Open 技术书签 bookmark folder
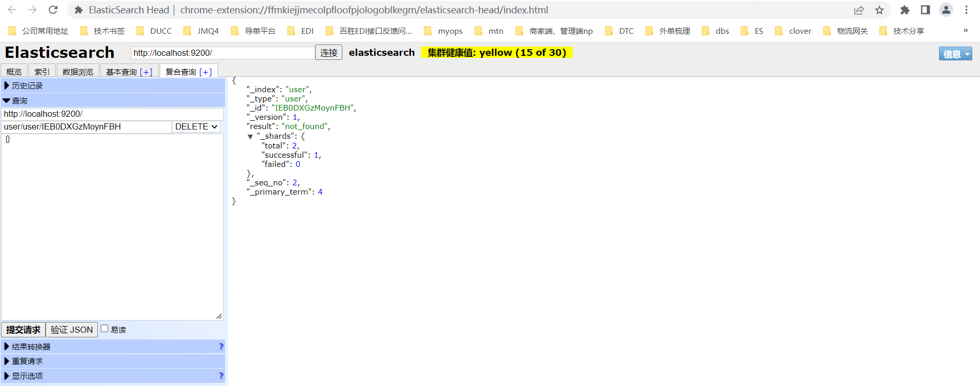Image resolution: width=980 pixels, height=386 pixels. (102, 31)
